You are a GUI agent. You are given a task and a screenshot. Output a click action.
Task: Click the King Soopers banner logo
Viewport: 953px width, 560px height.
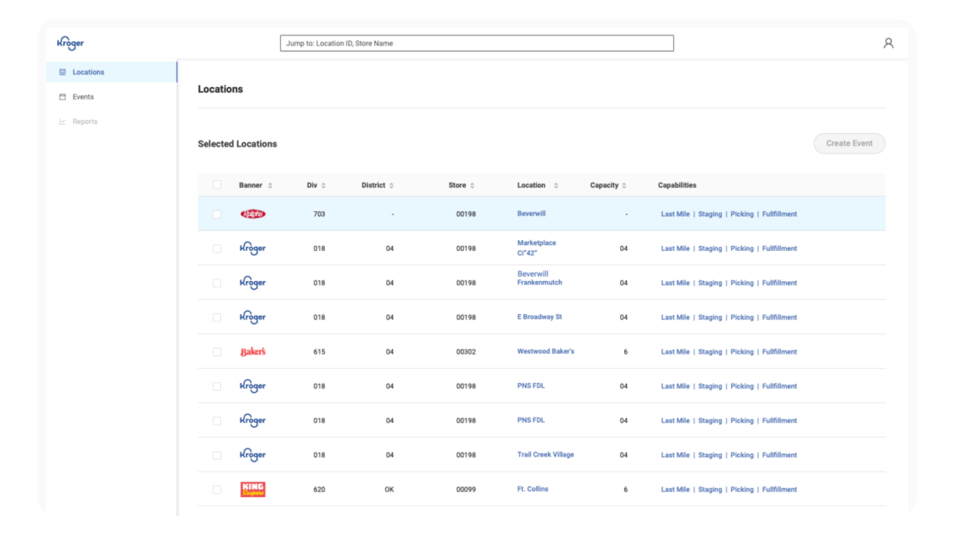(x=253, y=490)
